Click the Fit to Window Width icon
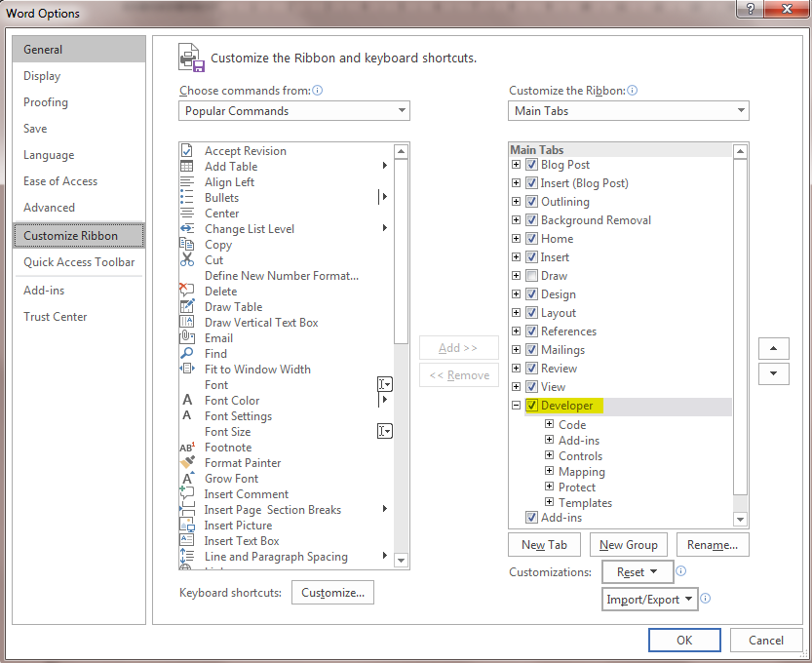 [187, 369]
